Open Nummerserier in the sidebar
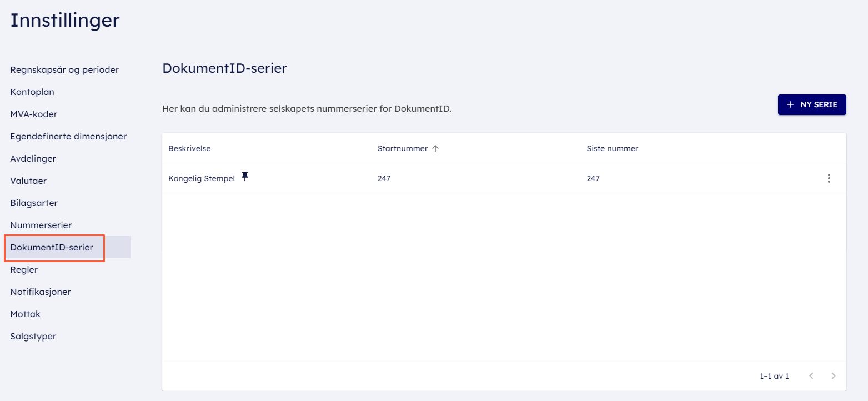868x401 pixels. 41,225
